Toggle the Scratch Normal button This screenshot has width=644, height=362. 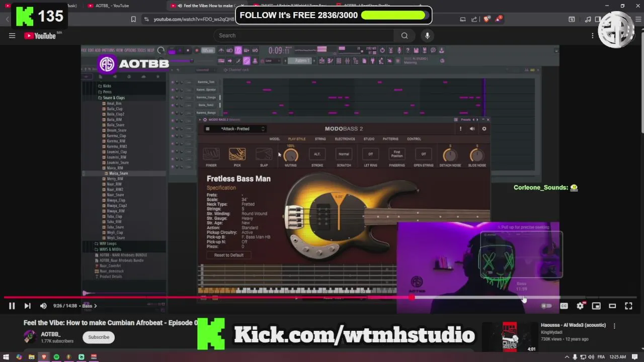tap(344, 154)
